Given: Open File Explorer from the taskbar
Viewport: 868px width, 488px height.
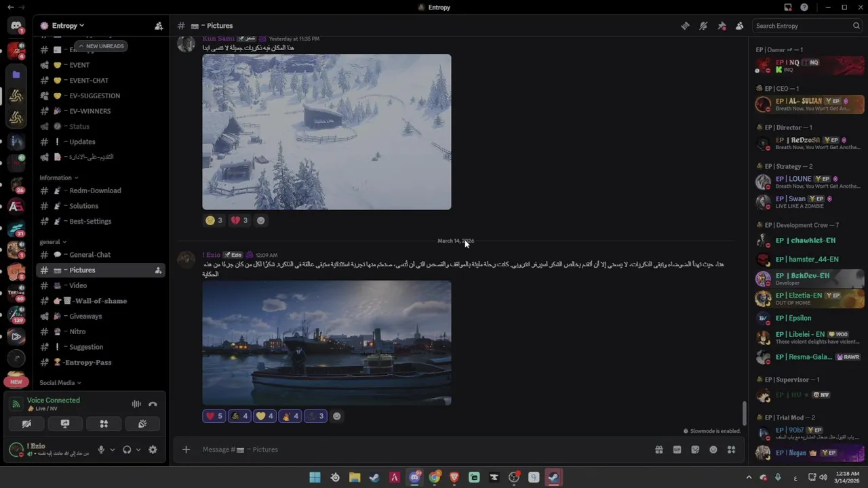Looking at the screenshot, I should (x=355, y=477).
